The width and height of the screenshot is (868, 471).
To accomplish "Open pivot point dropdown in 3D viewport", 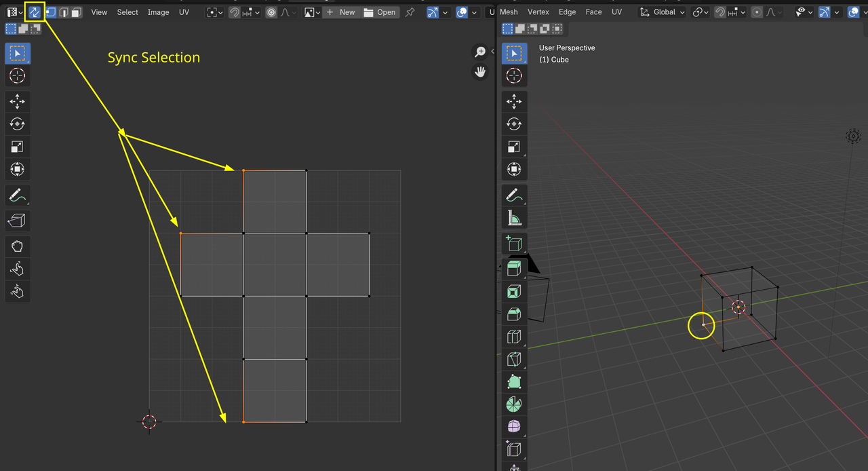I will pos(700,12).
